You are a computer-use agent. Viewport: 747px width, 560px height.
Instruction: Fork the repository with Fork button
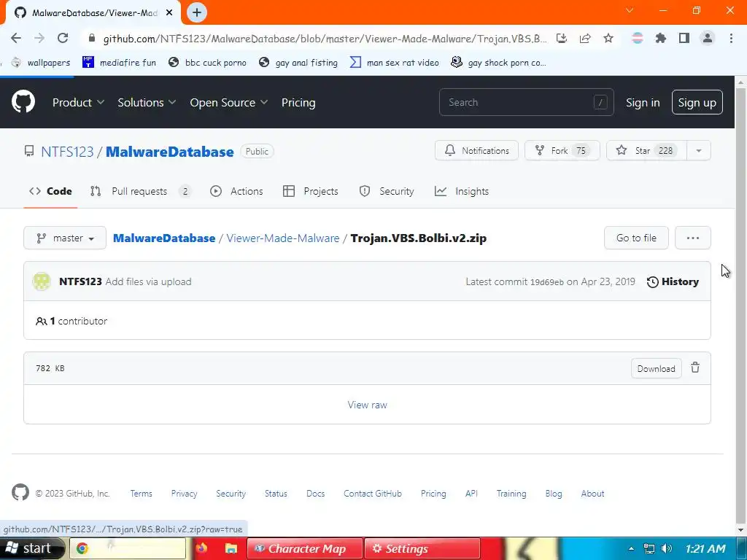click(562, 150)
